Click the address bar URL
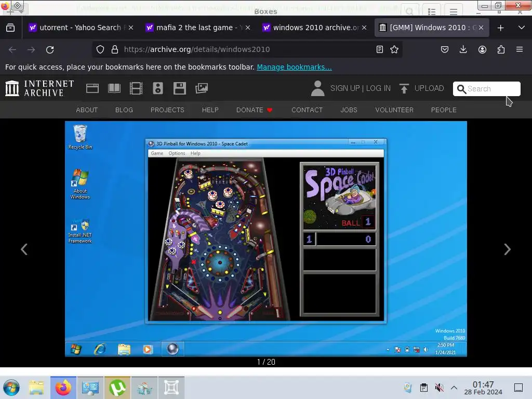Viewport: 532px width, 399px height. (x=197, y=49)
